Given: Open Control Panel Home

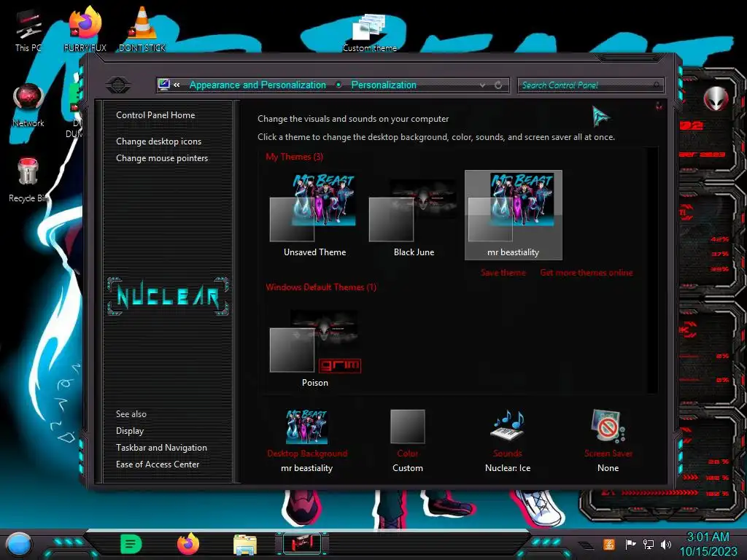Looking at the screenshot, I should (155, 114).
